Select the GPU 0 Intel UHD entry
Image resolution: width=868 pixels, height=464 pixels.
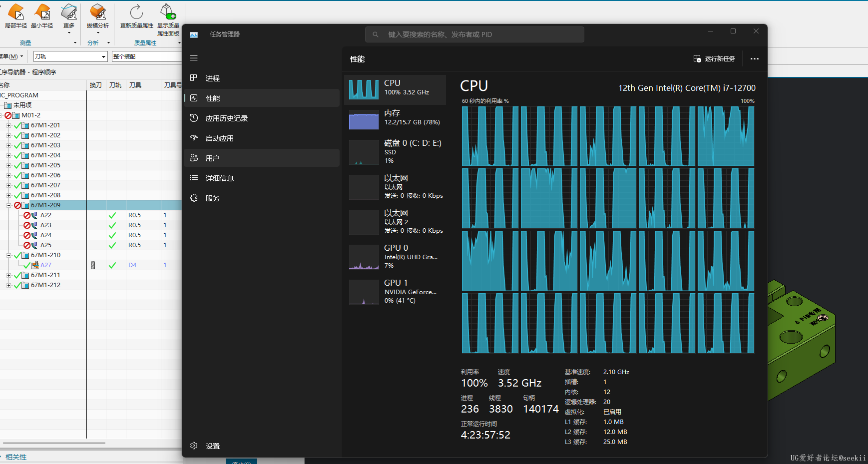point(395,256)
